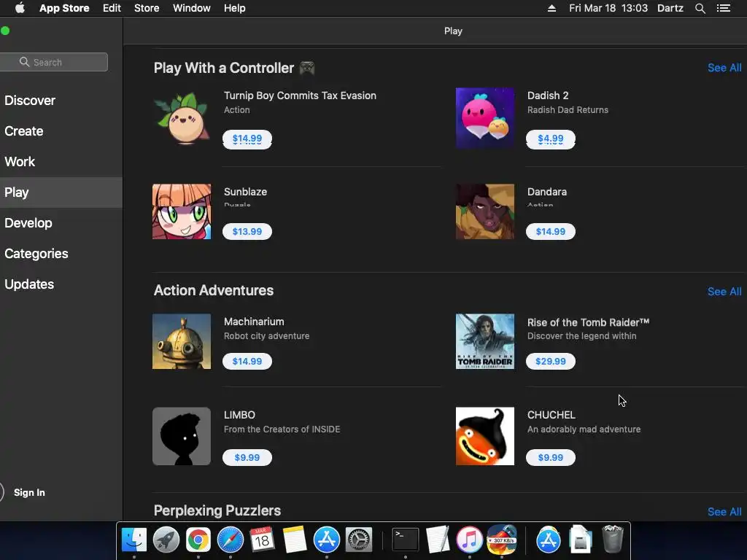
Task: Open Finder from the Dock
Action: [x=134, y=540]
